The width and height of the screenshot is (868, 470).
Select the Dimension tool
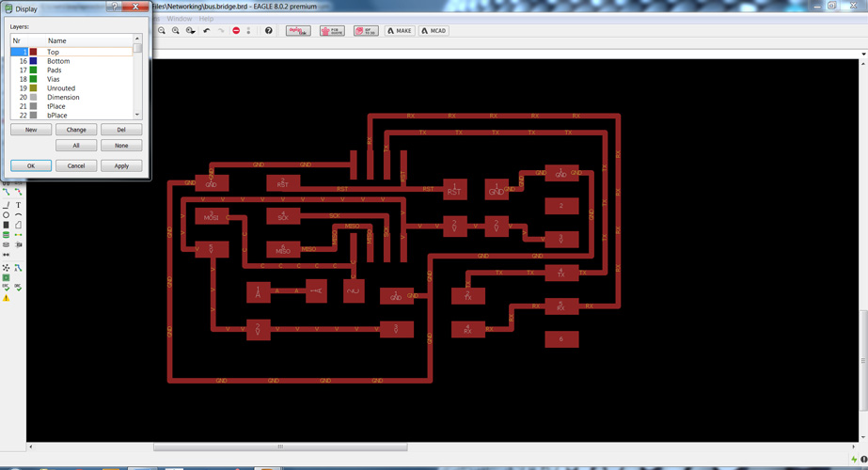6,255
